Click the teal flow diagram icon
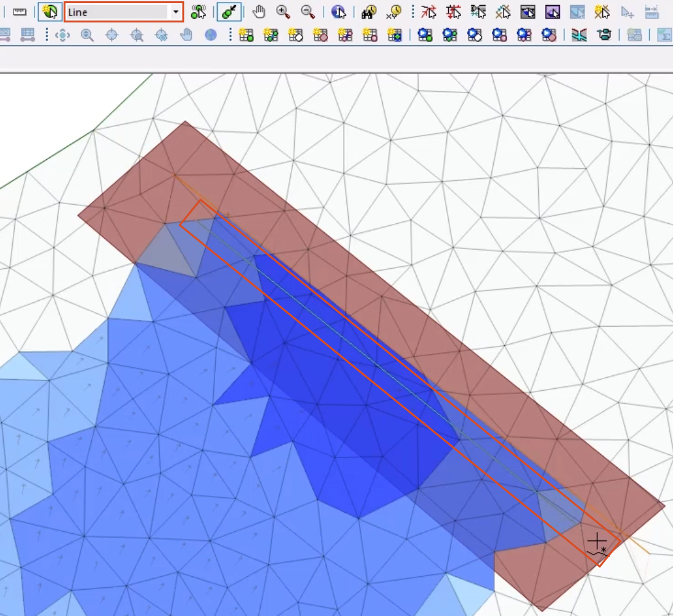The height and width of the screenshot is (616, 673). 604,35
